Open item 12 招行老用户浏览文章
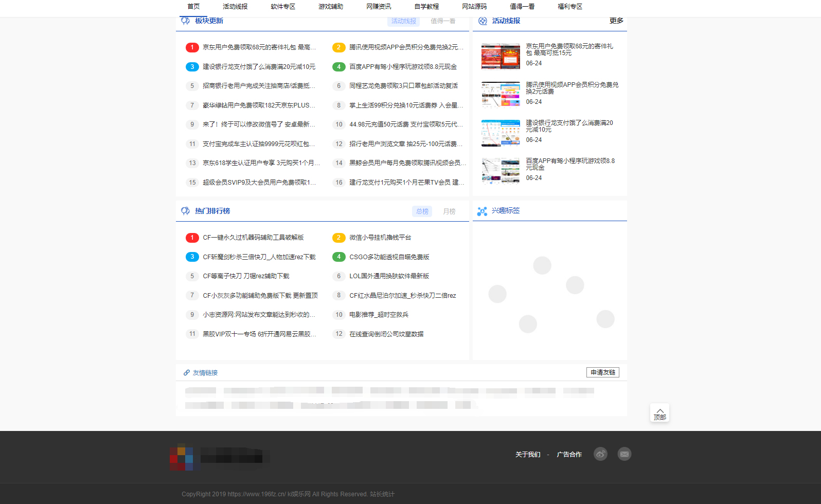 click(406, 144)
